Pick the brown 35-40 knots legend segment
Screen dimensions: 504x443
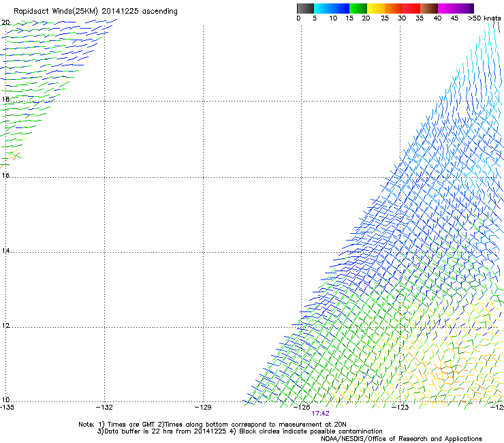(x=429, y=8)
